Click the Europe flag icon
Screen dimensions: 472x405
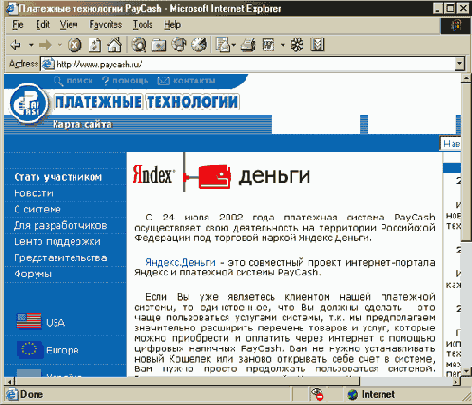(30, 350)
